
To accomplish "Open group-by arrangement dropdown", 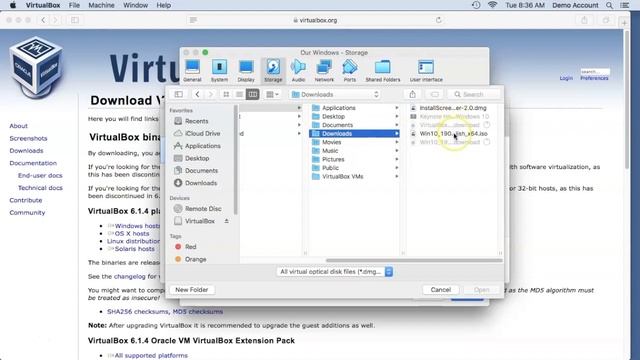I will coord(272,94).
